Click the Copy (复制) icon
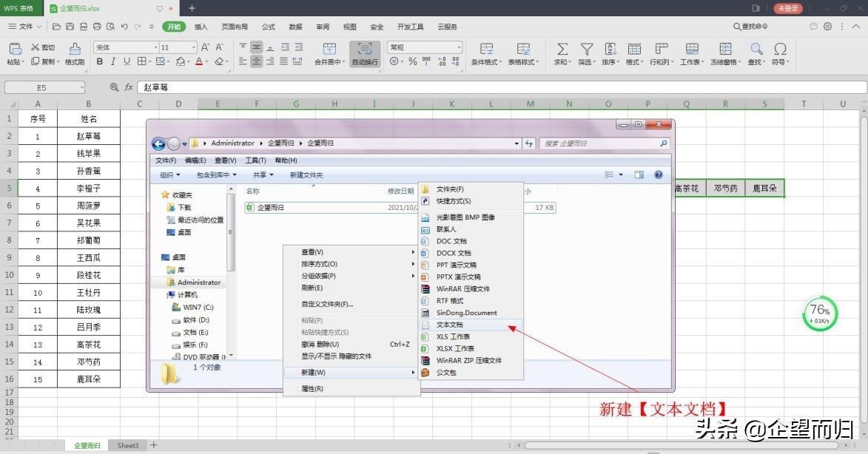 pos(35,61)
